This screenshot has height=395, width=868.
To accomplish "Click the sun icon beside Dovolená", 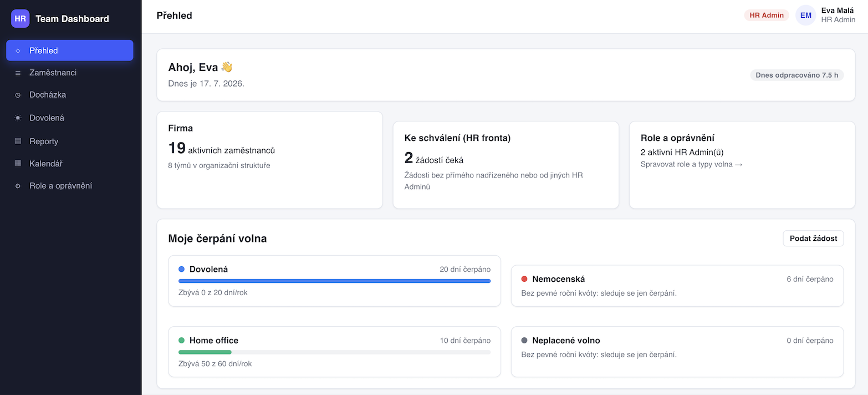I will 18,118.
